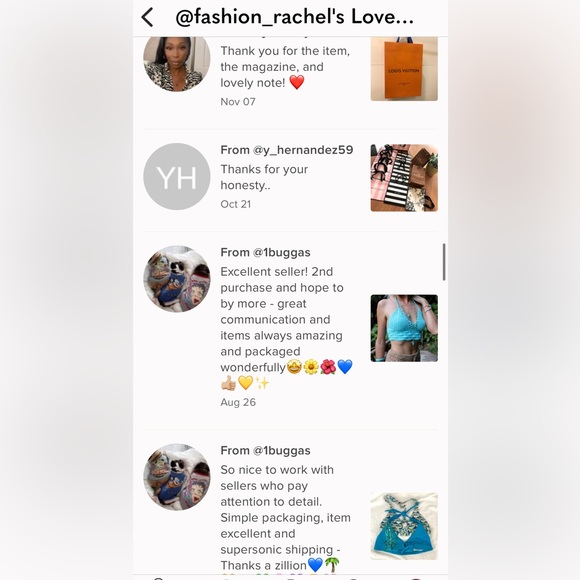Open the Louis Vuitton bag thumbnail
The image size is (580, 580).
(404, 68)
